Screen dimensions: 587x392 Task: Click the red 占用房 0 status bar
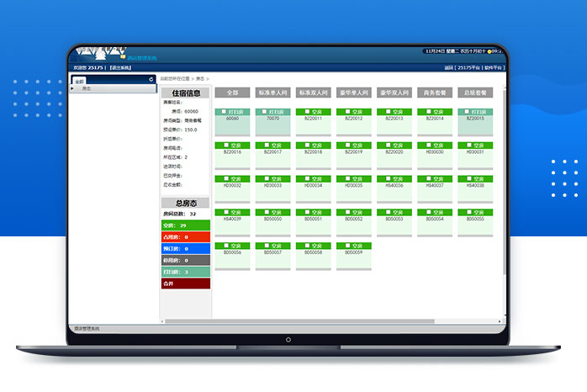[186, 237]
